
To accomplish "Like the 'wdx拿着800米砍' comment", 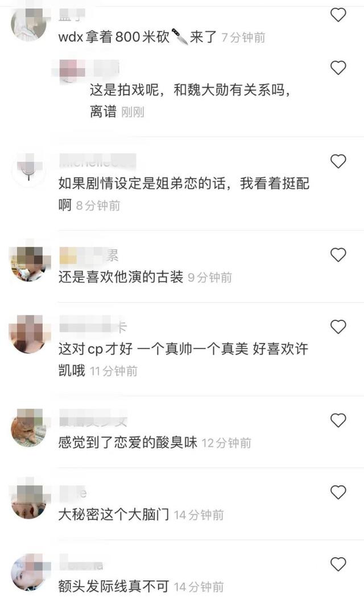I will pyautogui.click(x=338, y=15).
